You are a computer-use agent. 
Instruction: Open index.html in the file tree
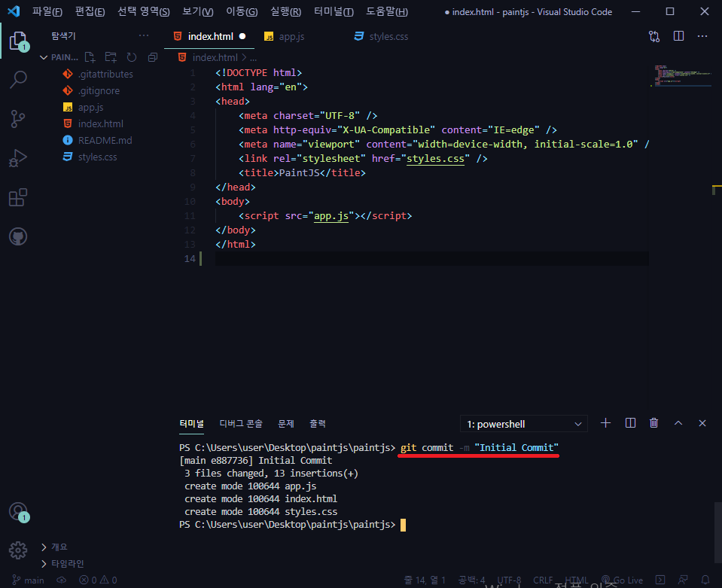(x=102, y=124)
